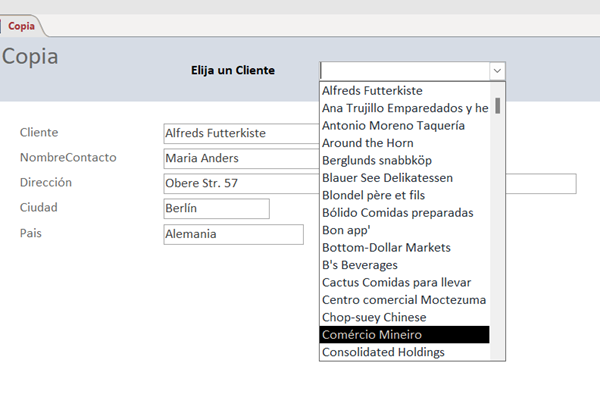Pick Consolidated Holdings from the list
This screenshot has width=600, height=410.
(x=404, y=352)
